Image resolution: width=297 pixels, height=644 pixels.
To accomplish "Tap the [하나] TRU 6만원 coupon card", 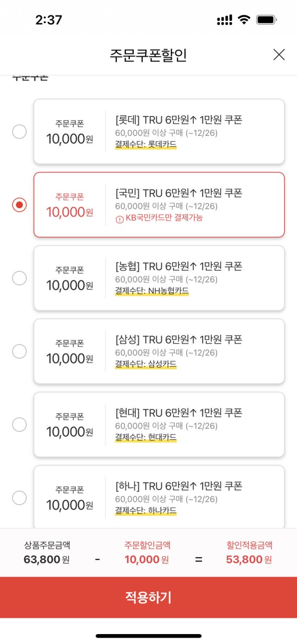I will [159, 497].
